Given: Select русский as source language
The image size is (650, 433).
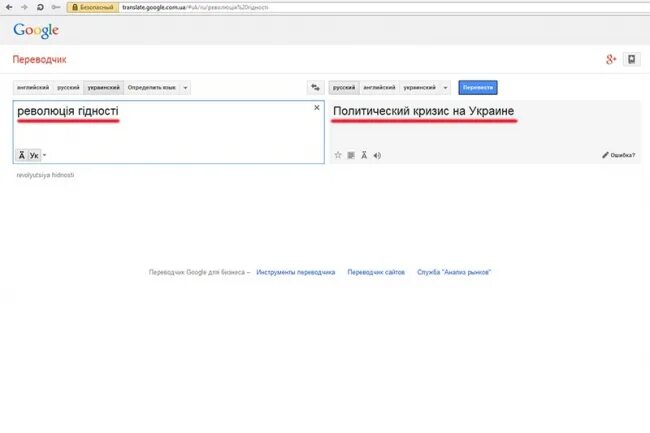Looking at the screenshot, I should 68,87.
